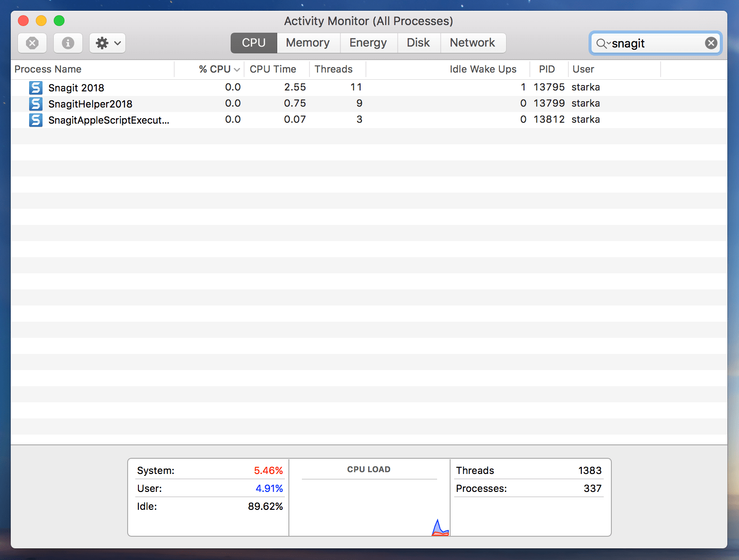The width and height of the screenshot is (739, 560).
Task: Sort by the Process Name header
Action: [x=48, y=69]
